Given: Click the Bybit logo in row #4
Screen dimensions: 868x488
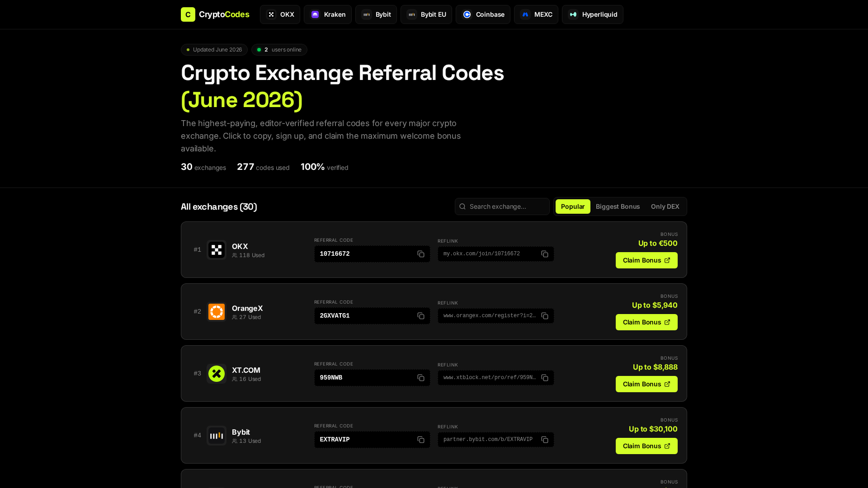Looking at the screenshot, I should click(217, 436).
